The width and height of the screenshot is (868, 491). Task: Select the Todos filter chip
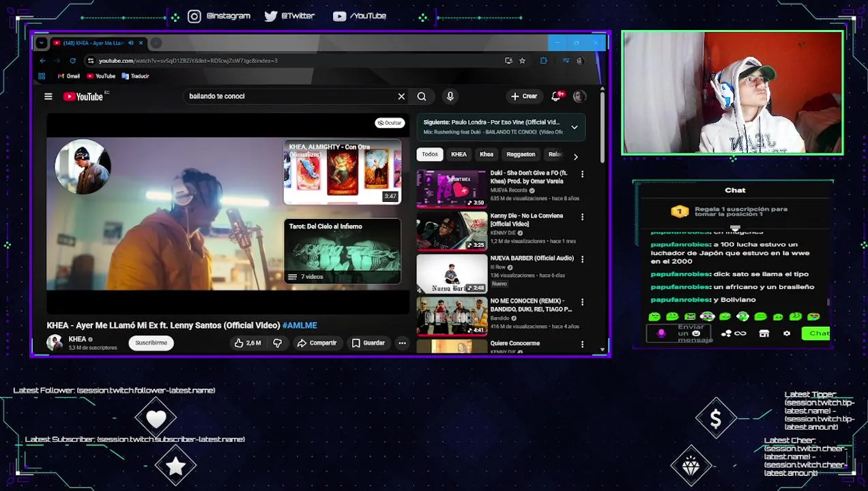tap(430, 154)
